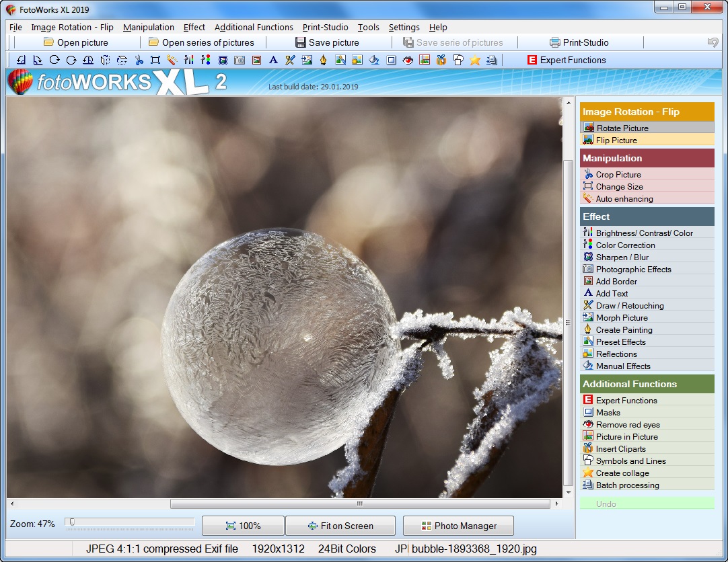
Task: Open the Photo Manager
Action: click(x=458, y=526)
